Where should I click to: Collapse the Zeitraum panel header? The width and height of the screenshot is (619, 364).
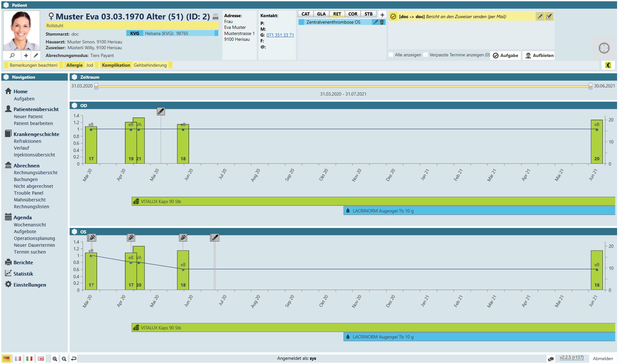(75, 77)
